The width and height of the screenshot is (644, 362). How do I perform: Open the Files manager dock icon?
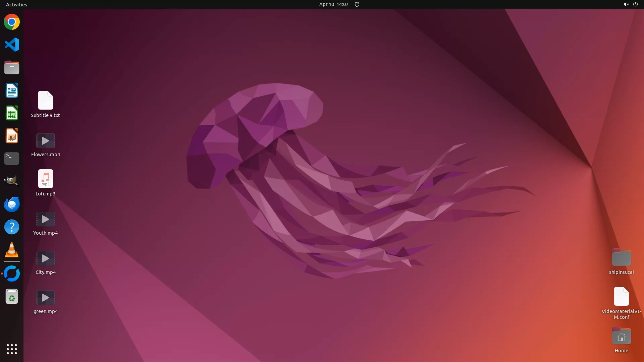coord(12,67)
